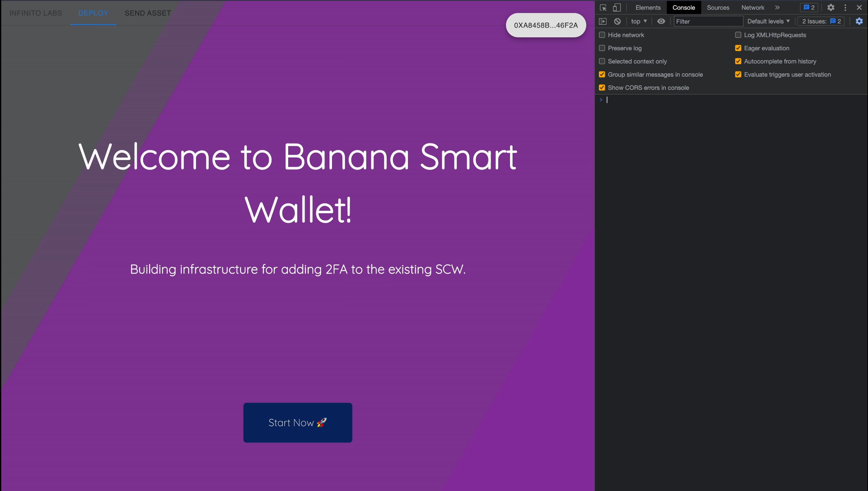
Task: Disable the Eager evaluation checkbox
Action: click(x=738, y=48)
